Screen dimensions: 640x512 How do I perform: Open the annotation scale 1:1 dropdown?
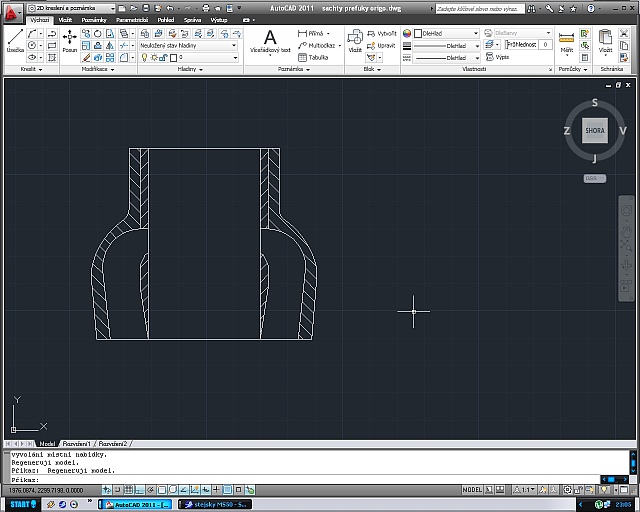524,490
